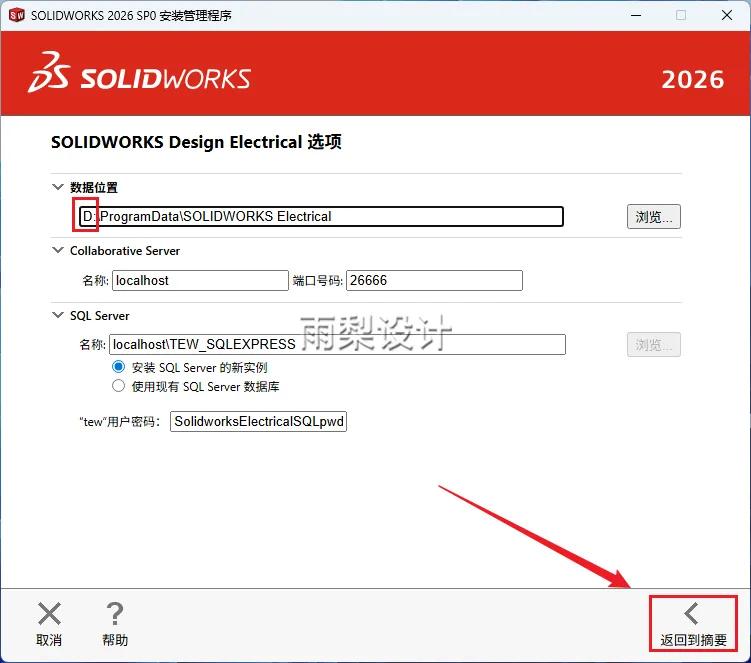Click the 2026 version text in banner
Screen dimensions: 751x663
click(x=693, y=80)
